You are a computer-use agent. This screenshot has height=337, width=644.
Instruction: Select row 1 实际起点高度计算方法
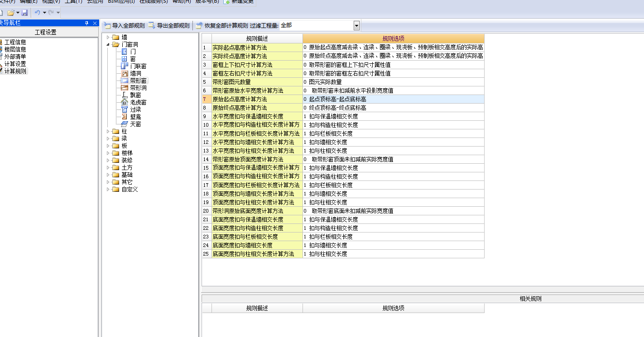[257, 47]
